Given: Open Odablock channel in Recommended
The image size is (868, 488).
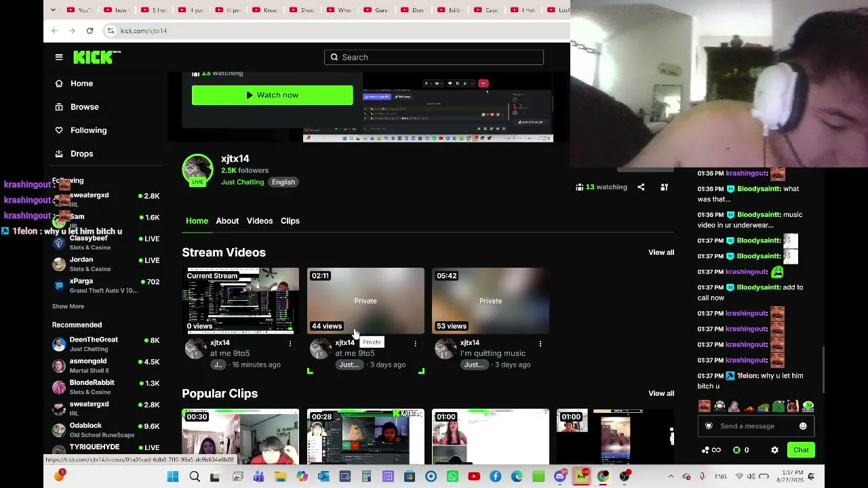Looking at the screenshot, I should point(106,430).
